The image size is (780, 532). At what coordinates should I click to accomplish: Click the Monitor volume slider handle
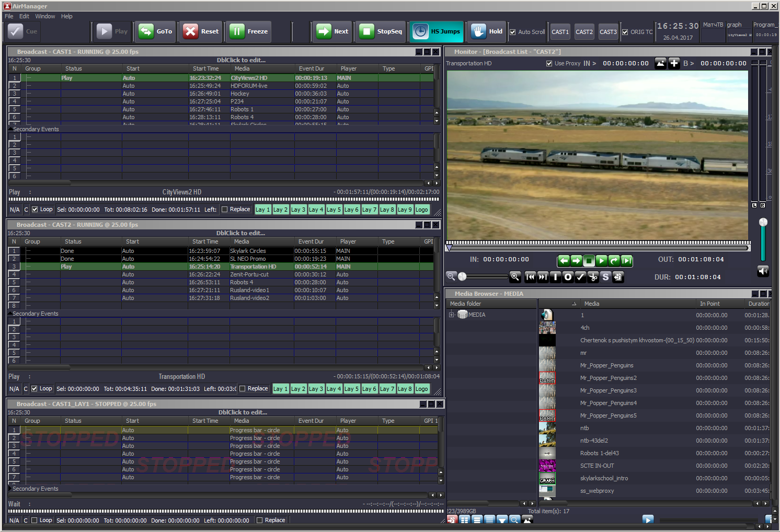(x=763, y=223)
